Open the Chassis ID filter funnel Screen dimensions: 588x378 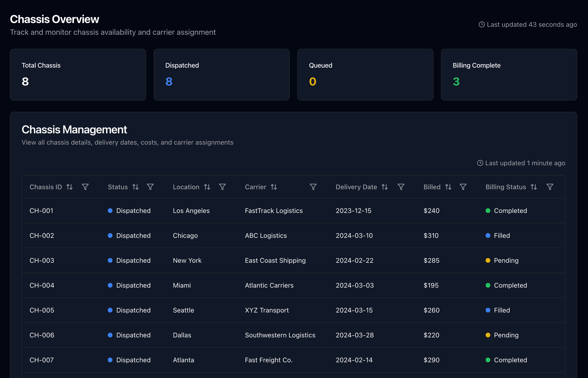pyautogui.click(x=85, y=187)
